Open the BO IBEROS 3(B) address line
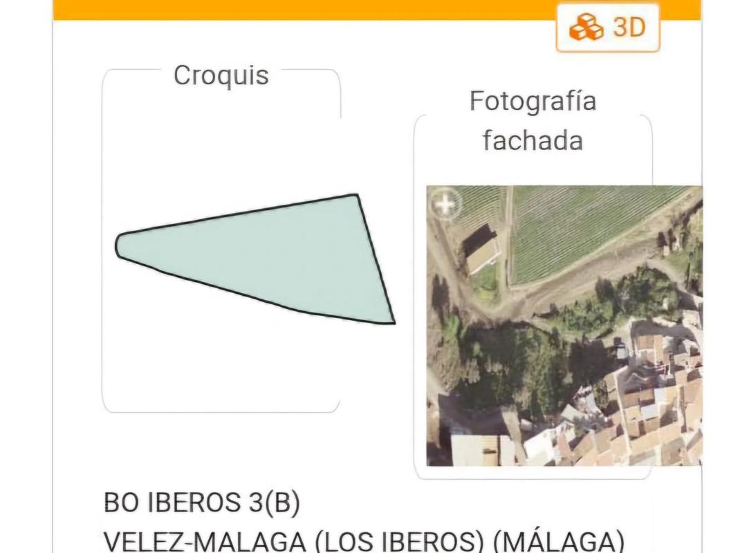Screen dimensions: 756x553 pyautogui.click(x=201, y=503)
